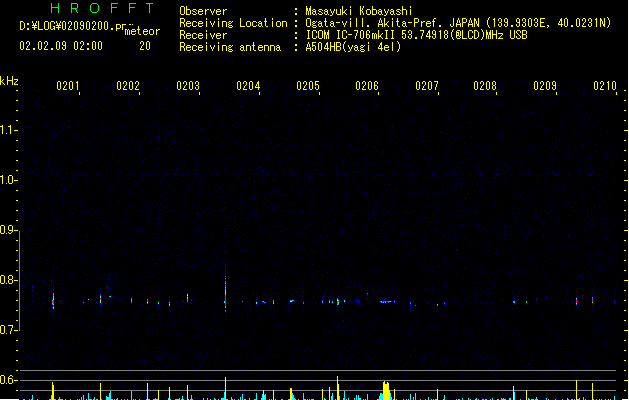The image size is (629, 400).
Task: Click the Receiver label
Action: click(x=203, y=35)
